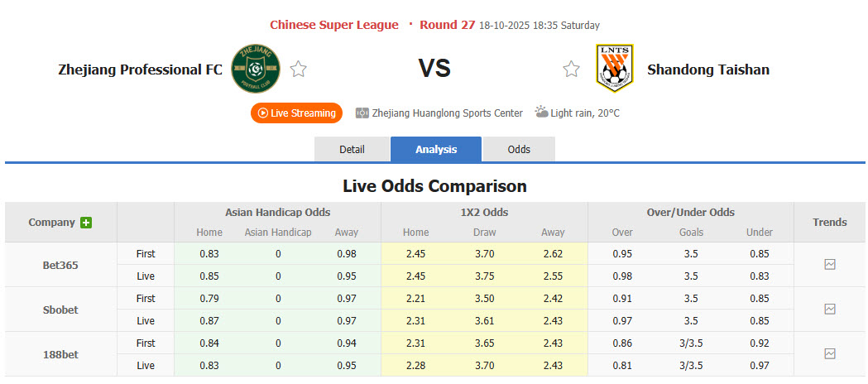Open the Live Streaming button
The image size is (868, 384).
296,113
